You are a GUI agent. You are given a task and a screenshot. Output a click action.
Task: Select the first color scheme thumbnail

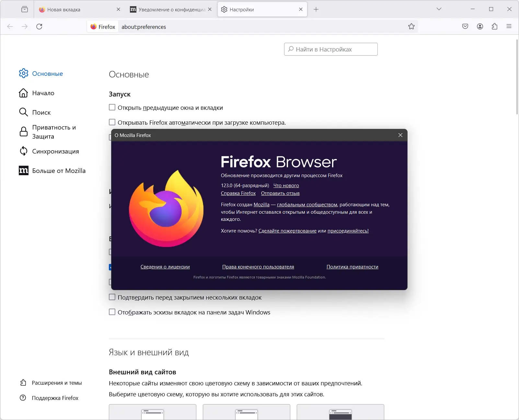pyautogui.click(x=153, y=412)
